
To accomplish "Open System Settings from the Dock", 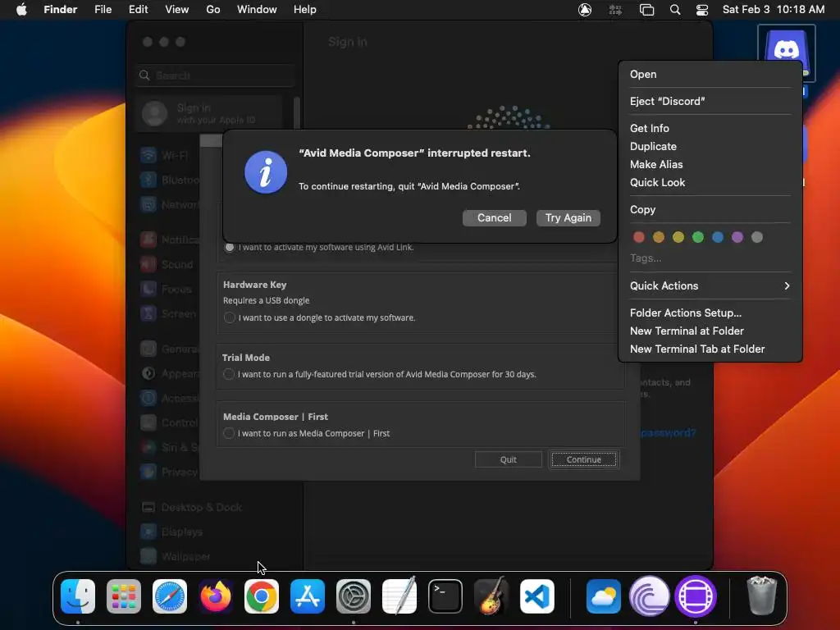I will tap(354, 596).
